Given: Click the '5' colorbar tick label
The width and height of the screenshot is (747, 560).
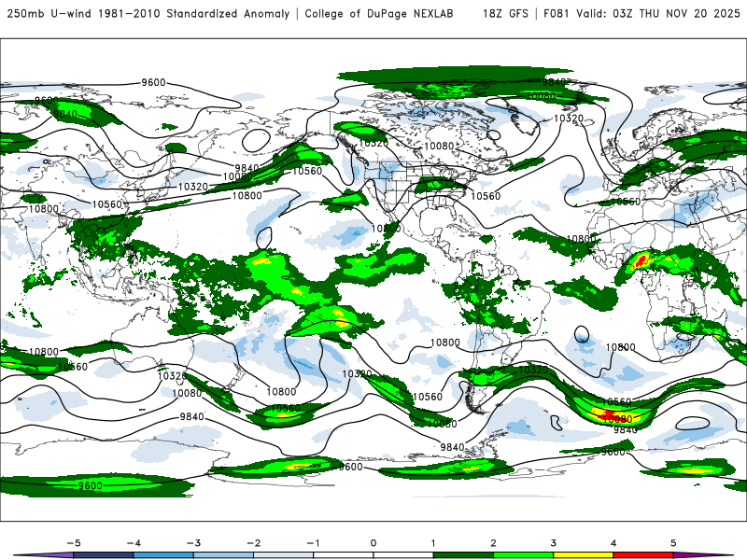Looking at the screenshot, I should 673,543.
